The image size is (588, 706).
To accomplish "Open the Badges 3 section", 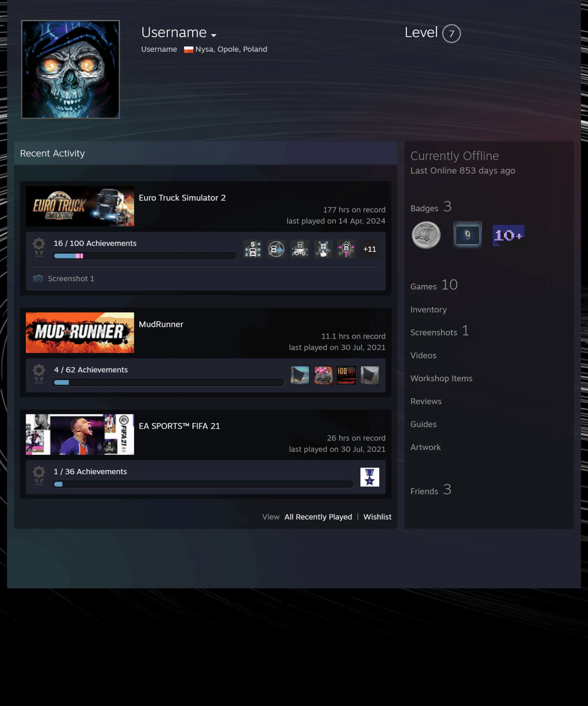I will click(x=431, y=207).
